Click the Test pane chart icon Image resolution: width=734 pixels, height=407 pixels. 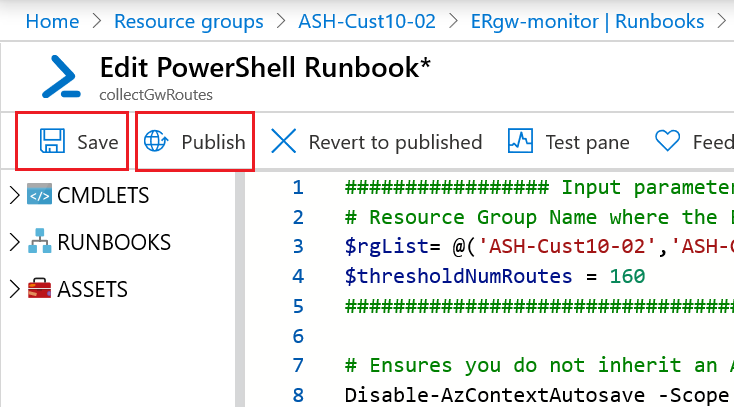tap(520, 141)
